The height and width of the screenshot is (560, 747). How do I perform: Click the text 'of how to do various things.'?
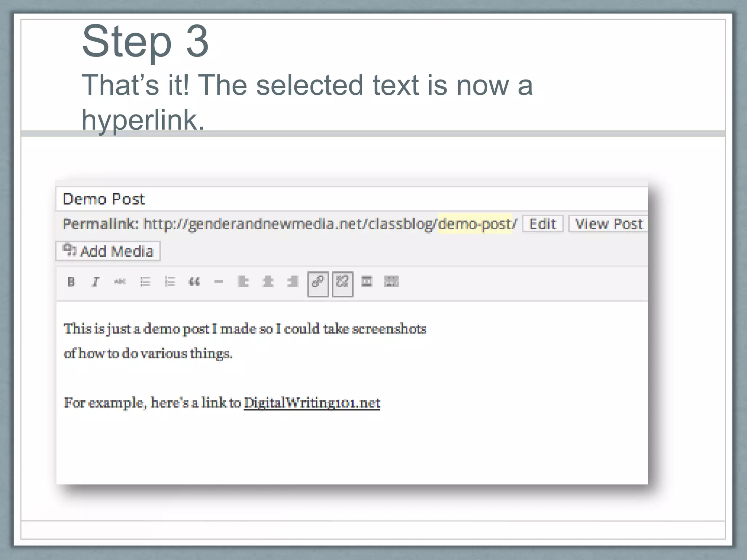[148, 353]
